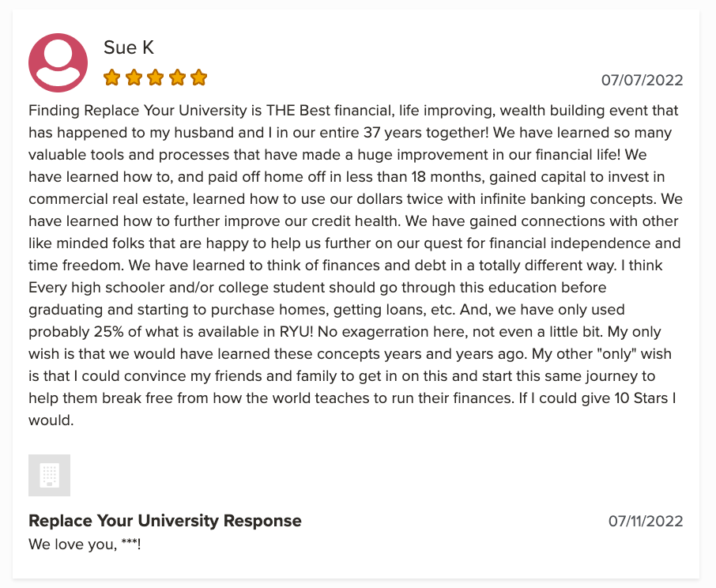Click Sue K's pink profile avatar
The image size is (716, 588).
pos(58,62)
